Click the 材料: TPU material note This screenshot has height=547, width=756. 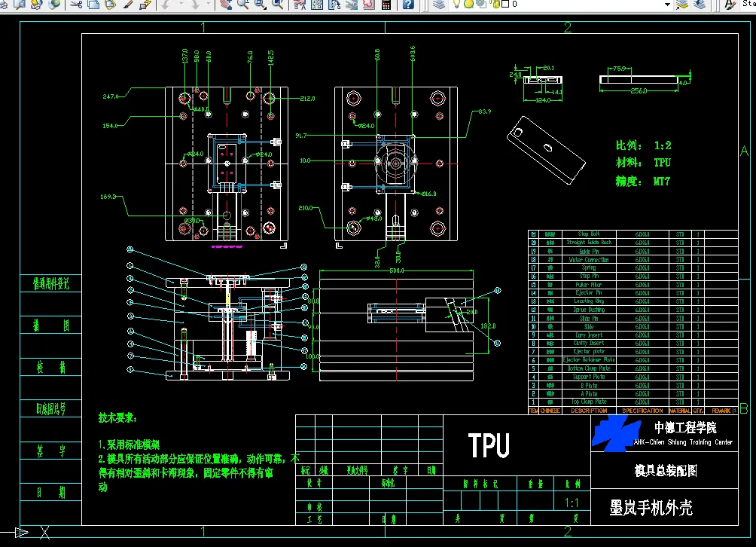click(643, 163)
